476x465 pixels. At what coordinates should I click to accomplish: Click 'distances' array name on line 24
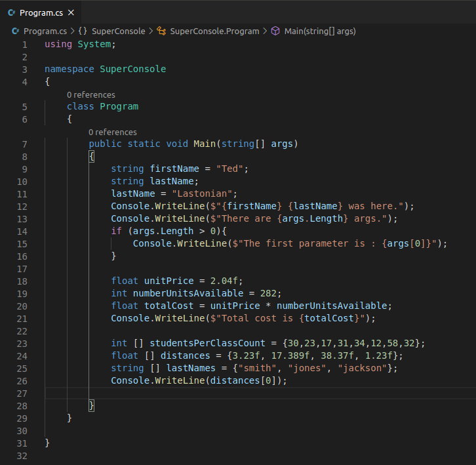click(x=185, y=355)
